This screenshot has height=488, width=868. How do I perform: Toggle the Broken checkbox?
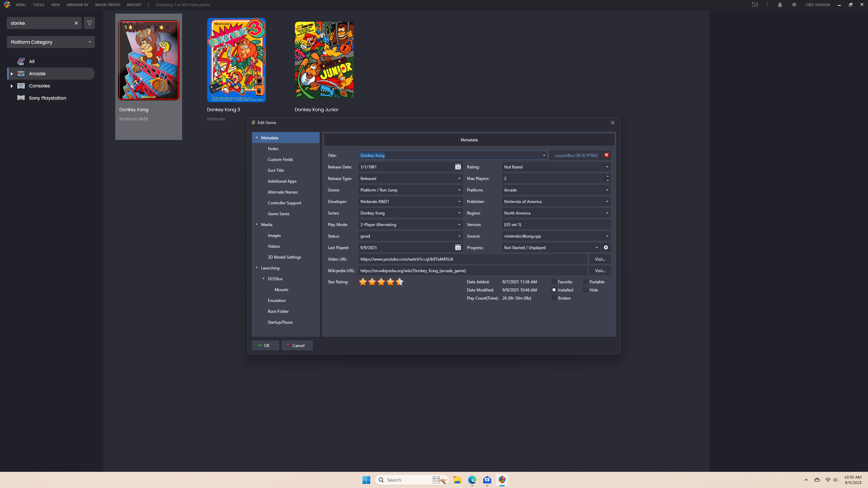coord(554,298)
